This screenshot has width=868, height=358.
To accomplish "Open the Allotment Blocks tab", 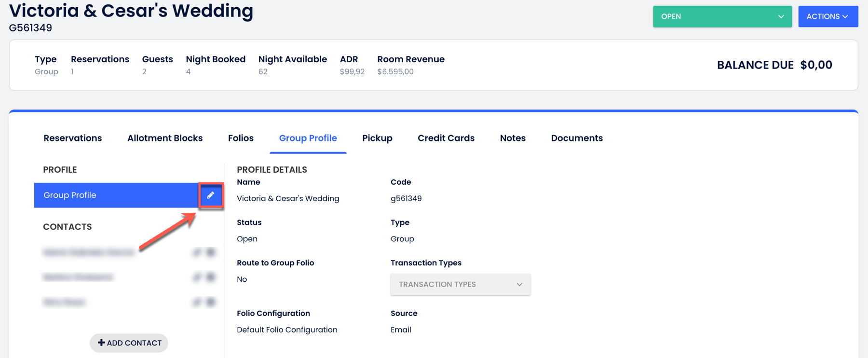I will coord(165,138).
